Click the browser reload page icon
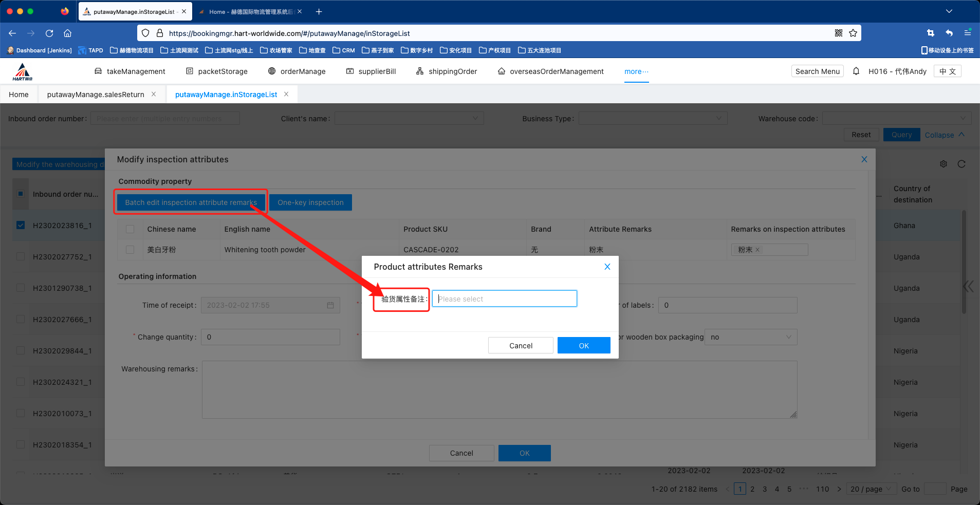The image size is (980, 505). [49, 33]
